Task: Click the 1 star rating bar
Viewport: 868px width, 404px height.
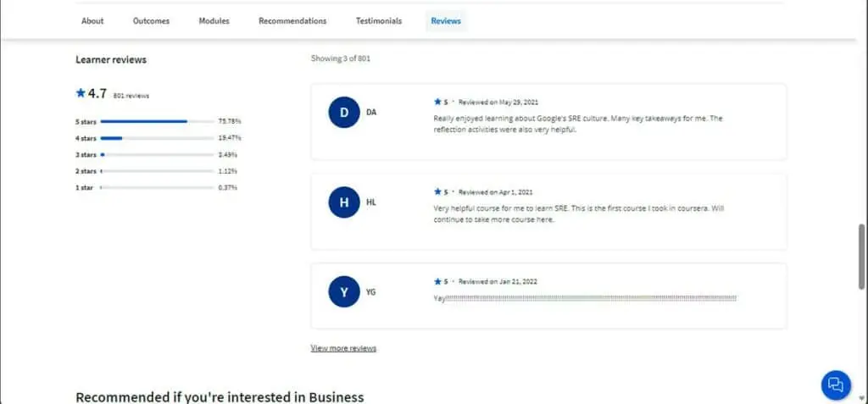Action: (157, 188)
